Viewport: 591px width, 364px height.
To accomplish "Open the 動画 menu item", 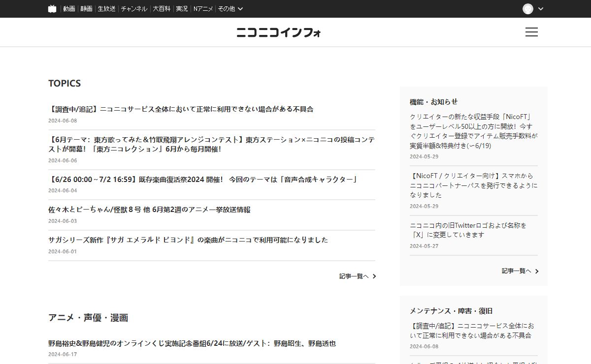I will [x=69, y=9].
